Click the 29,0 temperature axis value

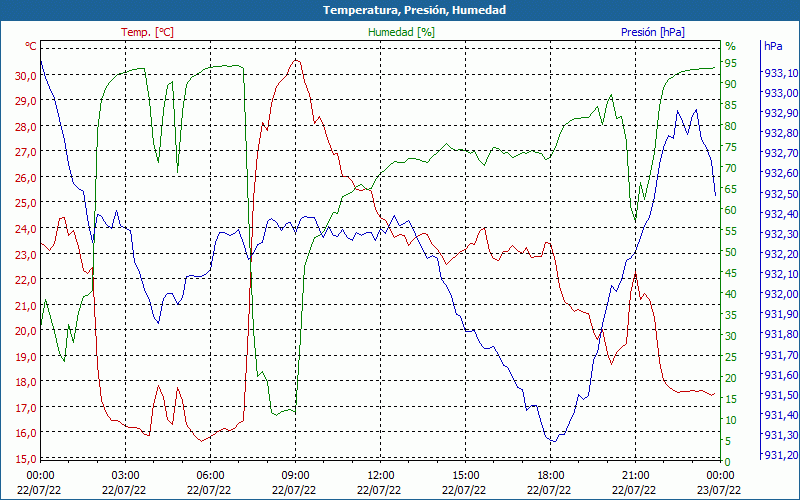(26, 101)
